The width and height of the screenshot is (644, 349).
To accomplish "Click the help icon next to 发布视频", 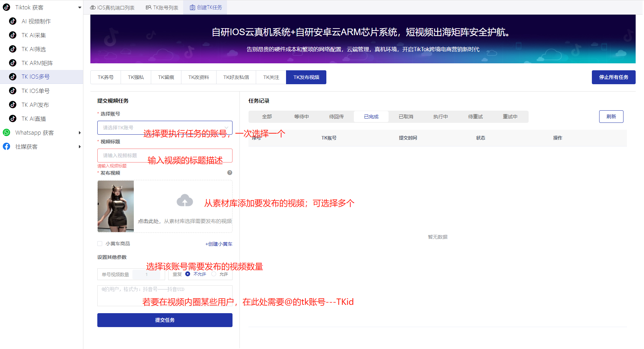I will [229, 172].
